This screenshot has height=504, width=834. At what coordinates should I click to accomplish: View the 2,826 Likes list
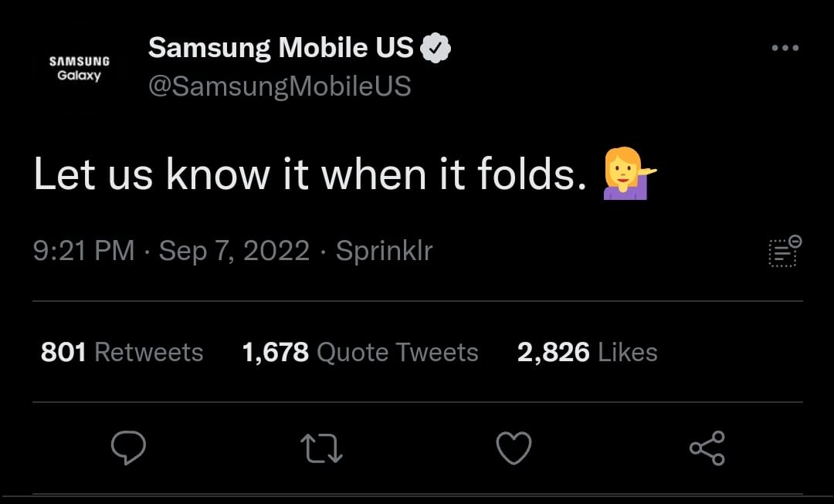(587, 353)
